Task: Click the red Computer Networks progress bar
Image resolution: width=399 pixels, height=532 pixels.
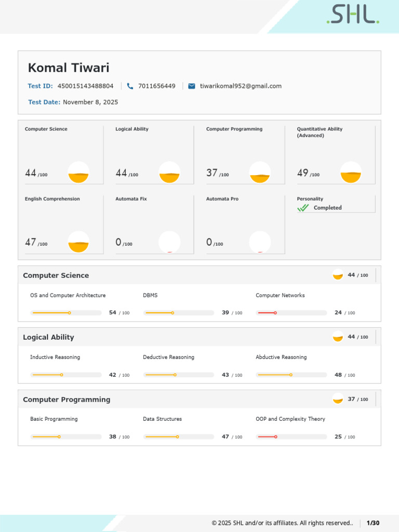Action: pos(291,313)
